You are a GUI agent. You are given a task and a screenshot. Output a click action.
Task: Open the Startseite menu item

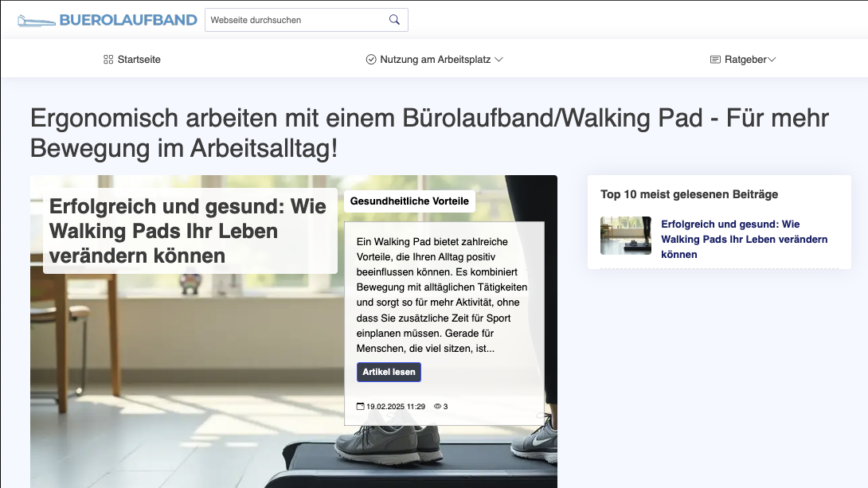[x=139, y=59]
